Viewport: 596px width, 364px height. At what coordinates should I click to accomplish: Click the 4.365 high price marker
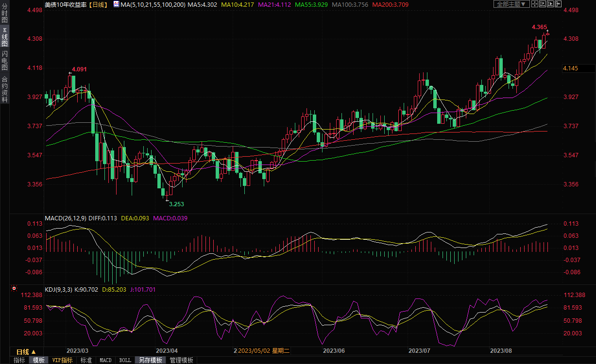tap(539, 27)
